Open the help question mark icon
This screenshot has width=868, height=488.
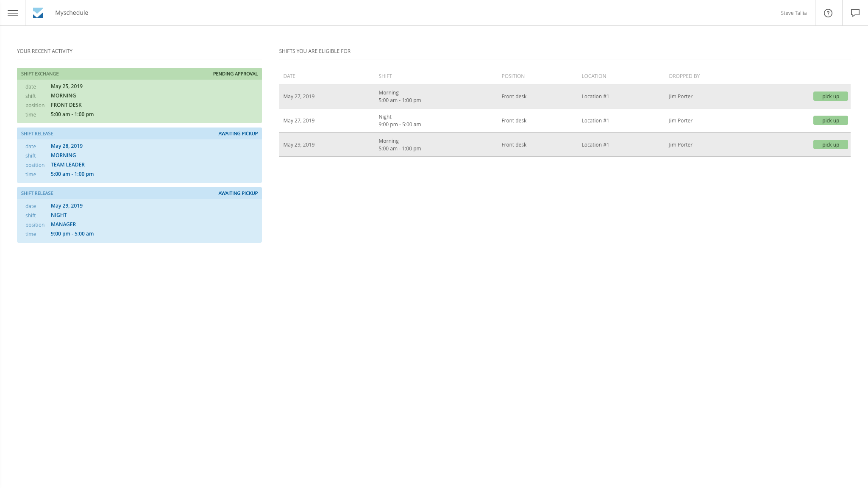828,13
